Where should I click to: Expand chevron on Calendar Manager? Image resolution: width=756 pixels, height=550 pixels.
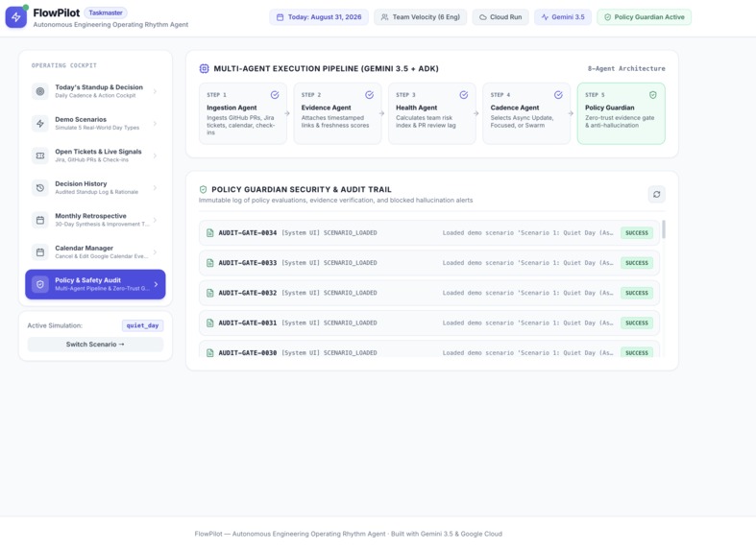click(x=155, y=251)
